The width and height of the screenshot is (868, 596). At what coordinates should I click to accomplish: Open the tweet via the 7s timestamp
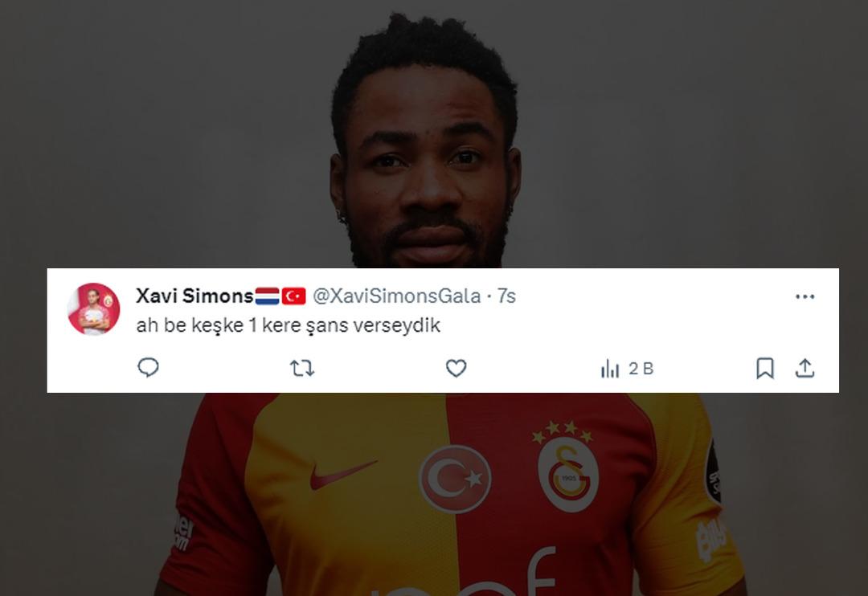pyautogui.click(x=506, y=296)
